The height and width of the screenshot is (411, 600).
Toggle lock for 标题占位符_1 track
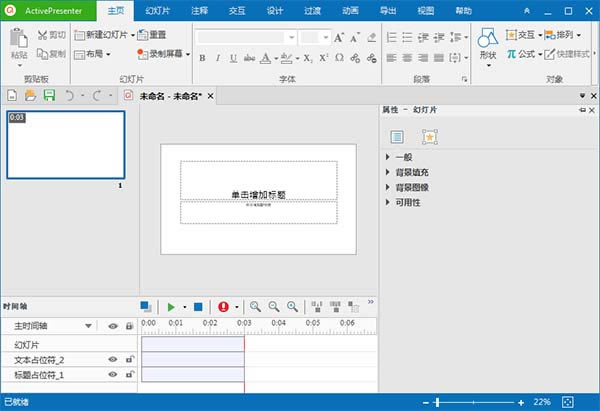point(129,375)
